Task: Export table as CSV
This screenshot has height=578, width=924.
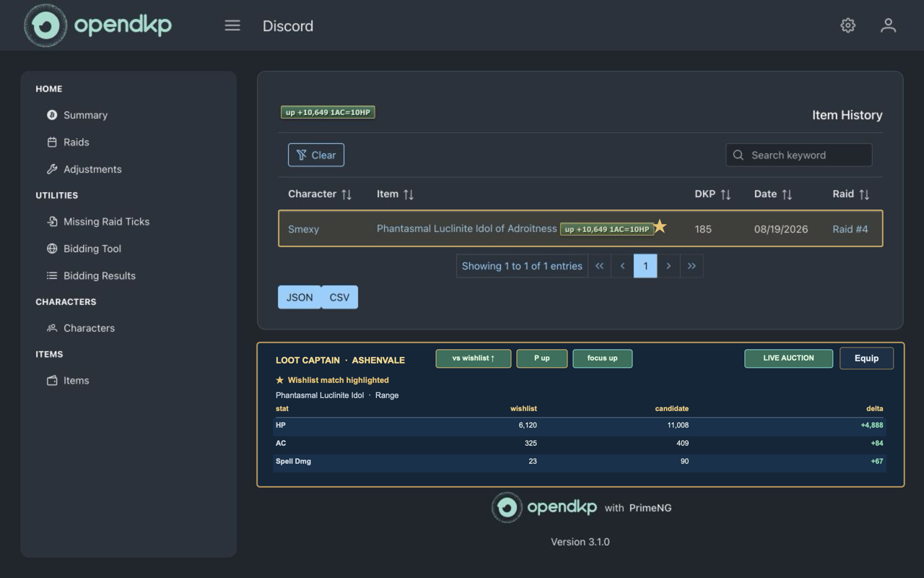Action: (339, 297)
